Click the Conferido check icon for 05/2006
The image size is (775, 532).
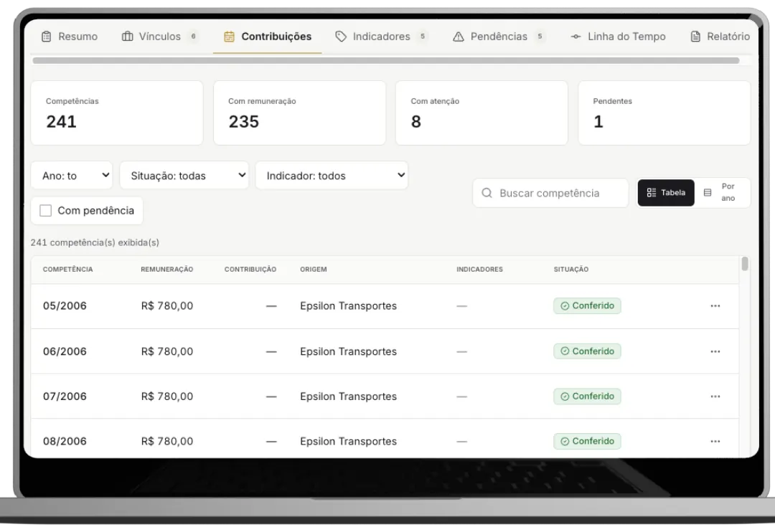pos(565,306)
